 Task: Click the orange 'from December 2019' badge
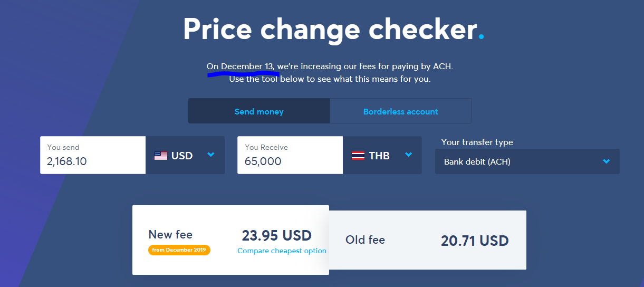(x=179, y=250)
